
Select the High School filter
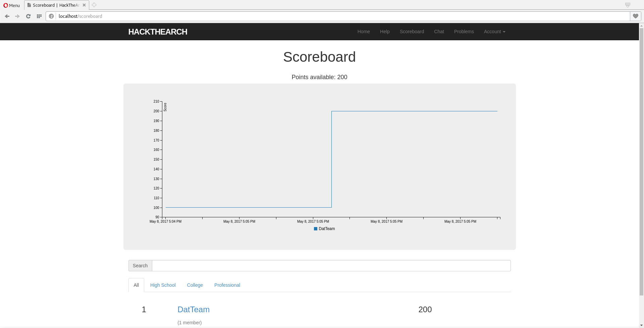point(163,285)
